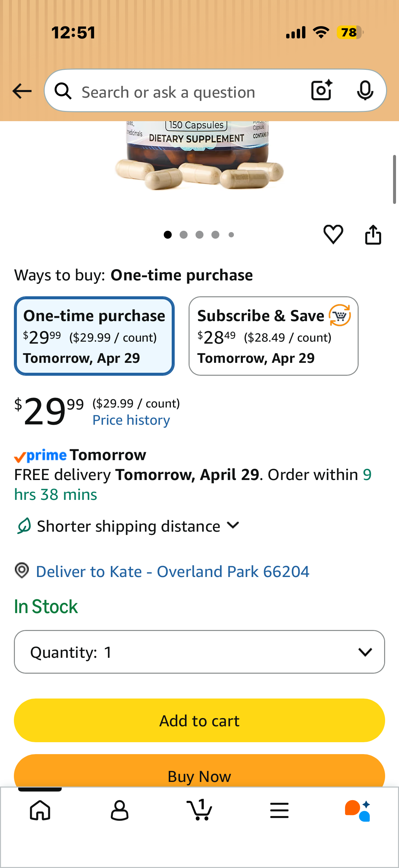Select One-time purchase option

point(94,336)
